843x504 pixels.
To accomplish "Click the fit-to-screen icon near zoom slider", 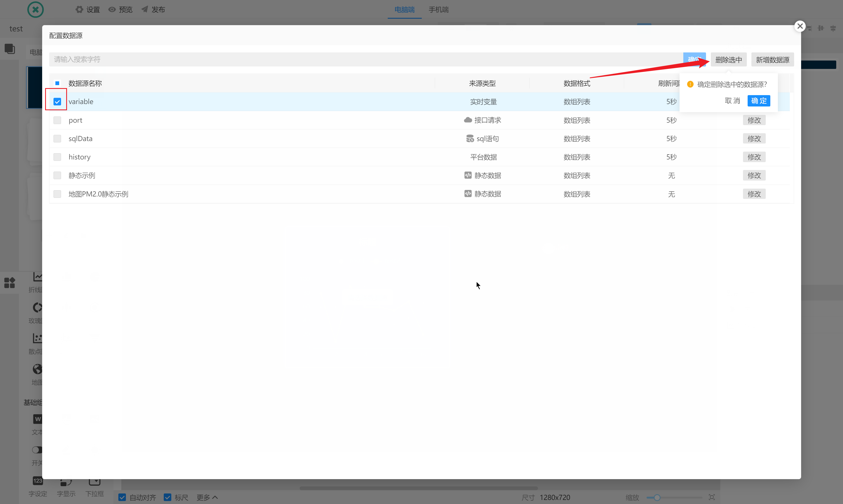I will (x=712, y=497).
